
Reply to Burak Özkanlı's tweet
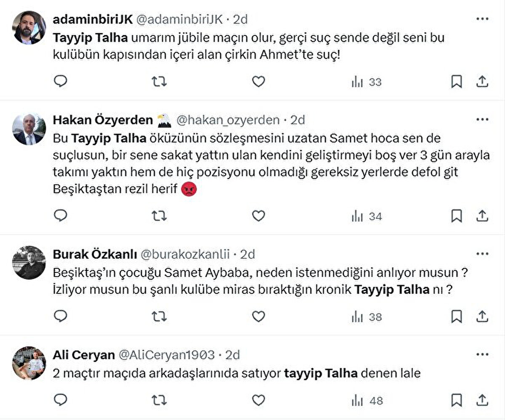coord(61,316)
